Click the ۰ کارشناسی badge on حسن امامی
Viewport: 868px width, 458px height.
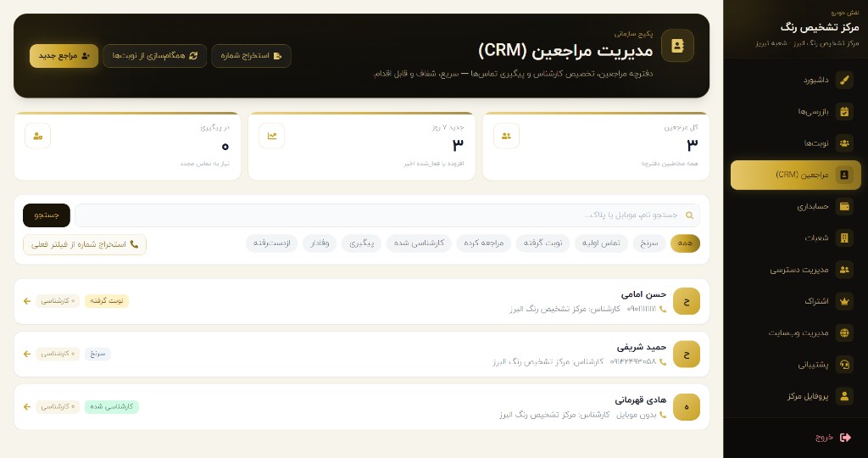[x=58, y=301]
